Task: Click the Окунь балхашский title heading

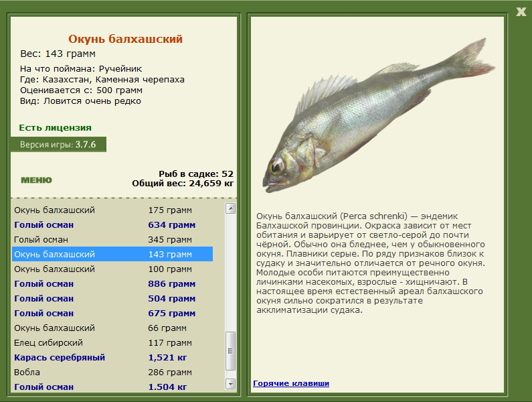Action: coord(126,39)
